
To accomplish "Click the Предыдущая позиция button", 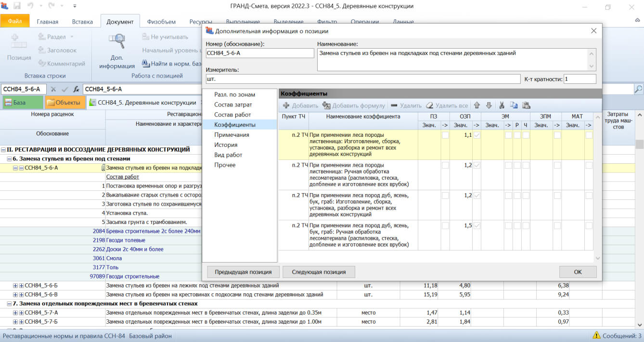I will click(243, 272).
